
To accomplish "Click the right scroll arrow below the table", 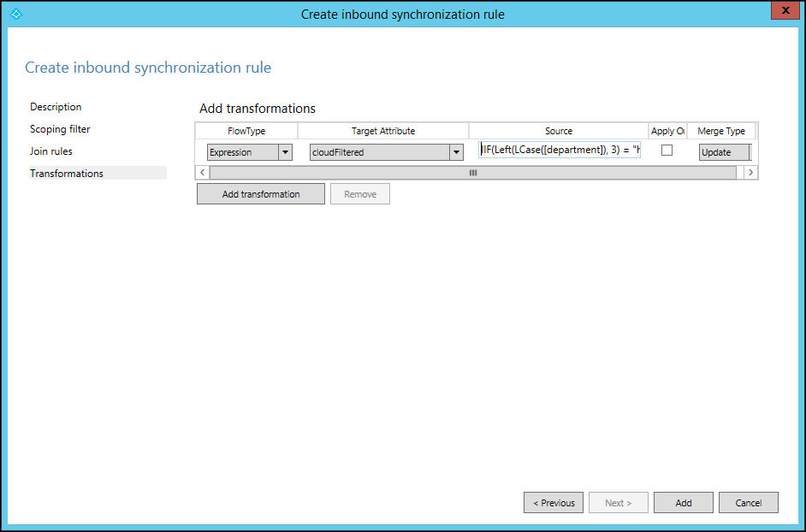I will (750, 172).
